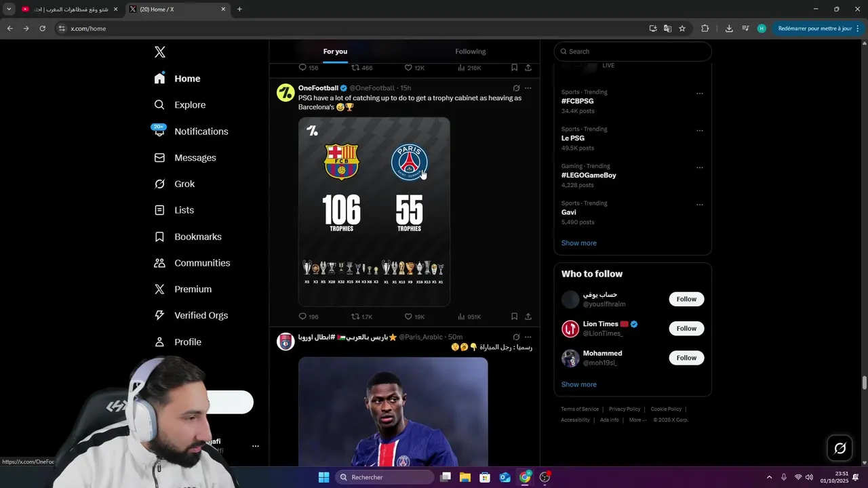Open Paris_Arabic profile avatar

[x=285, y=341]
